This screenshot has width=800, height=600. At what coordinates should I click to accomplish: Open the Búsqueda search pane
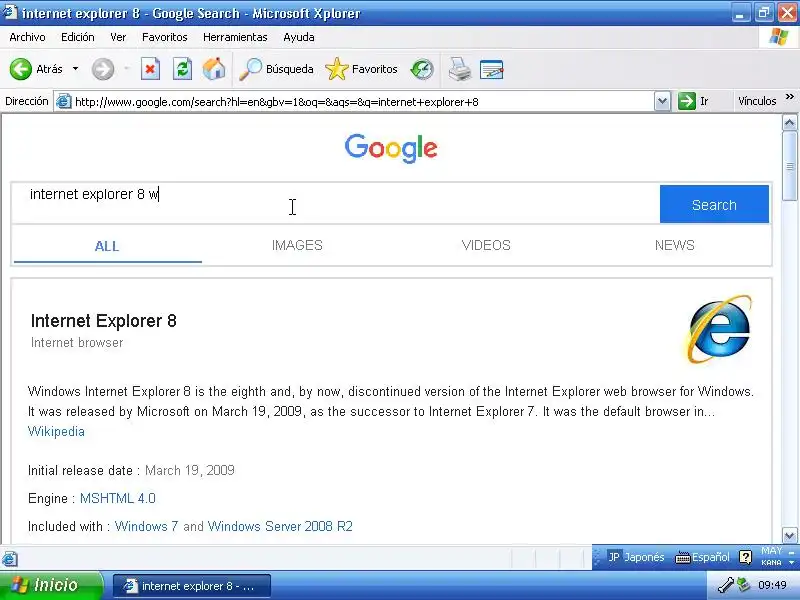pyautogui.click(x=276, y=69)
